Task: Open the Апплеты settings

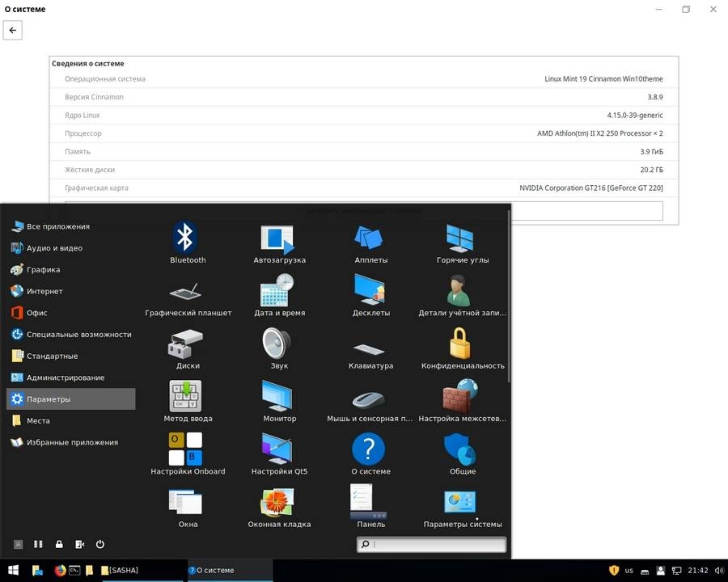Action: (x=371, y=242)
